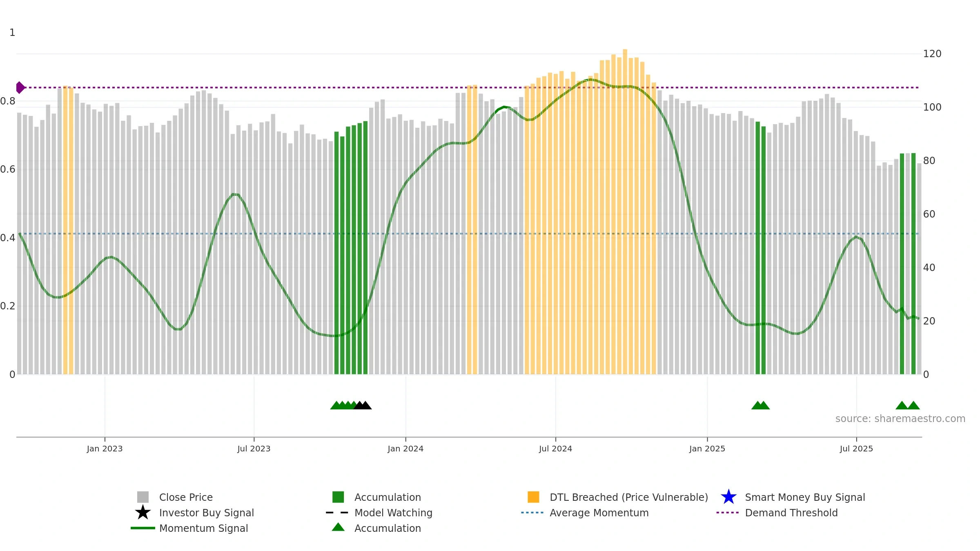Click the blue dotted Average Momentum icon
The image size is (980, 551).
pyautogui.click(x=532, y=513)
